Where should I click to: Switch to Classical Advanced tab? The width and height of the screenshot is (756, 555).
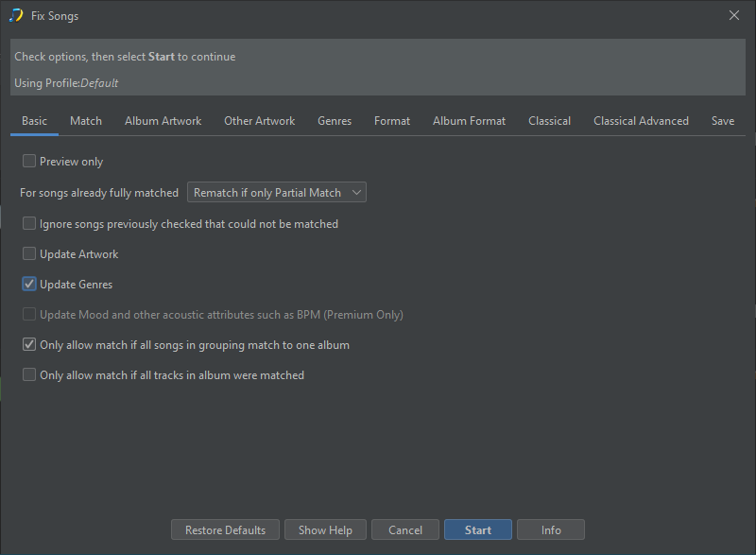click(641, 121)
